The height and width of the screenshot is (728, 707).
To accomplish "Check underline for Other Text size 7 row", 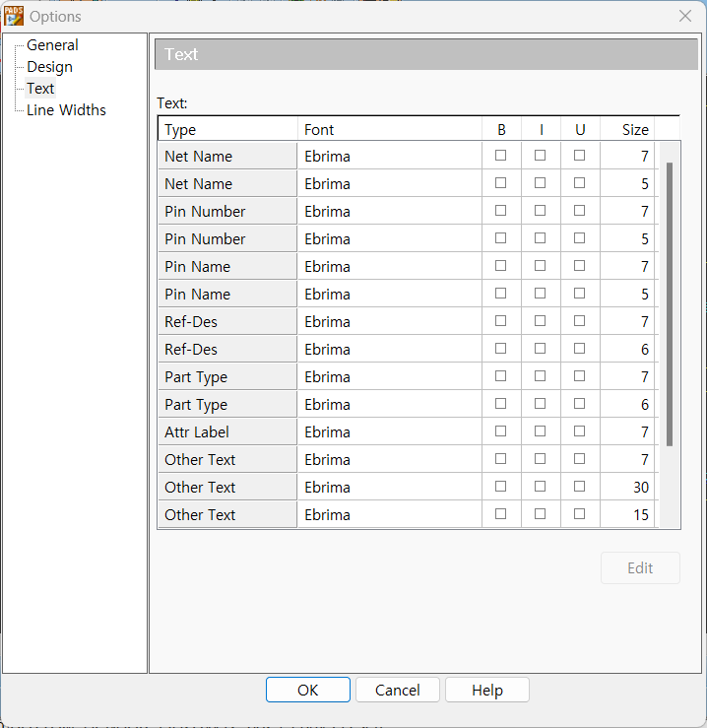I will [579, 459].
